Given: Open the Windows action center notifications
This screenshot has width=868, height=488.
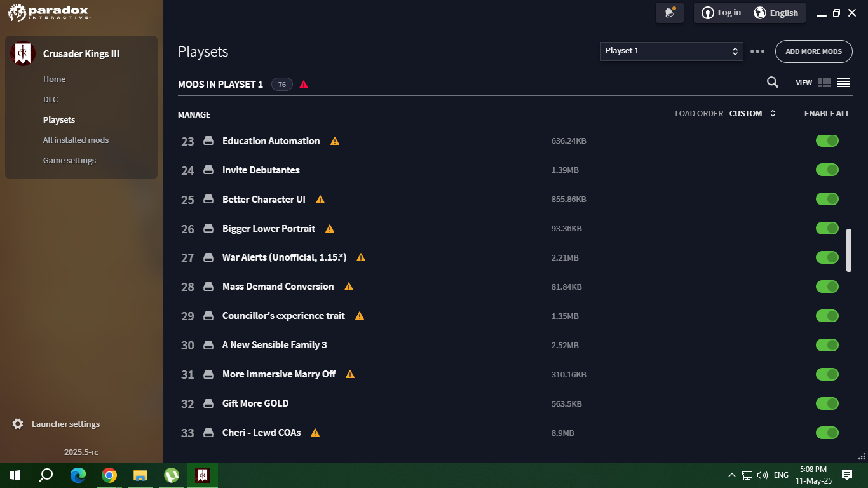Looking at the screenshot, I should pos(847,475).
